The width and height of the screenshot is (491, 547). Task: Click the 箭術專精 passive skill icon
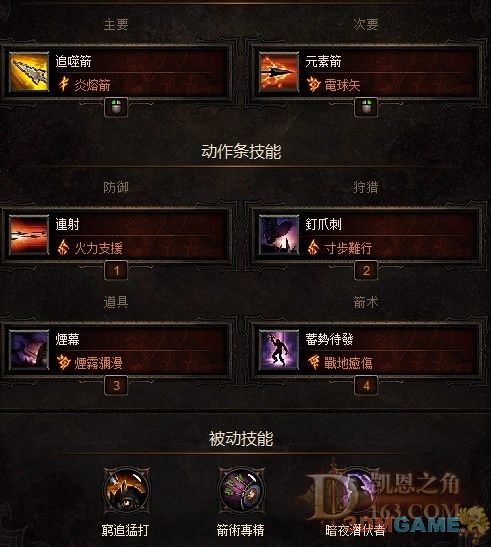(x=241, y=491)
